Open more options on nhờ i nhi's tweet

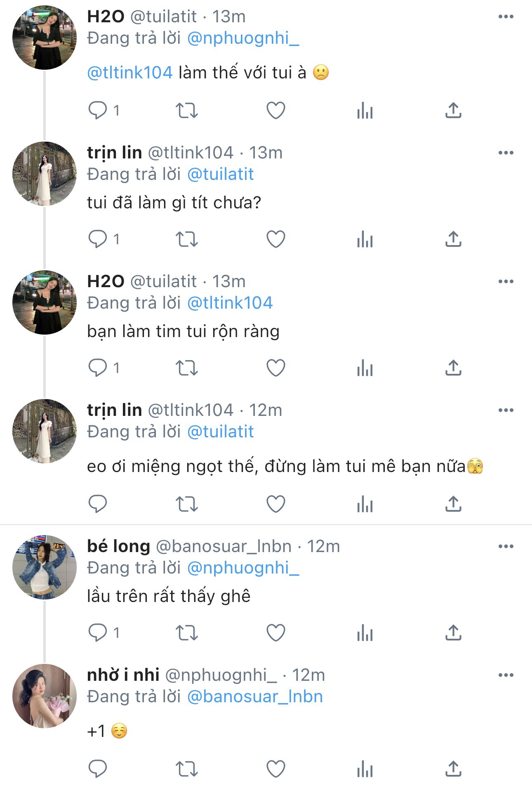coord(506,675)
